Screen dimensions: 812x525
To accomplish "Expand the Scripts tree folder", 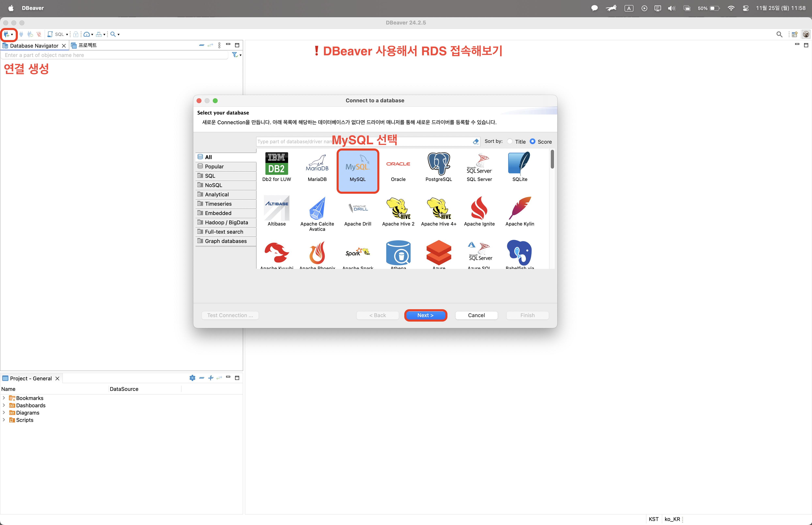I will point(4,420).
